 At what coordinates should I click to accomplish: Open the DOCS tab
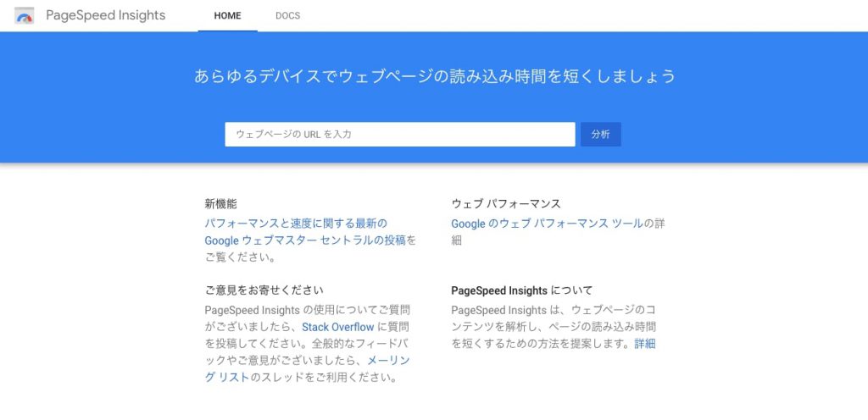(x=287, y=16)
